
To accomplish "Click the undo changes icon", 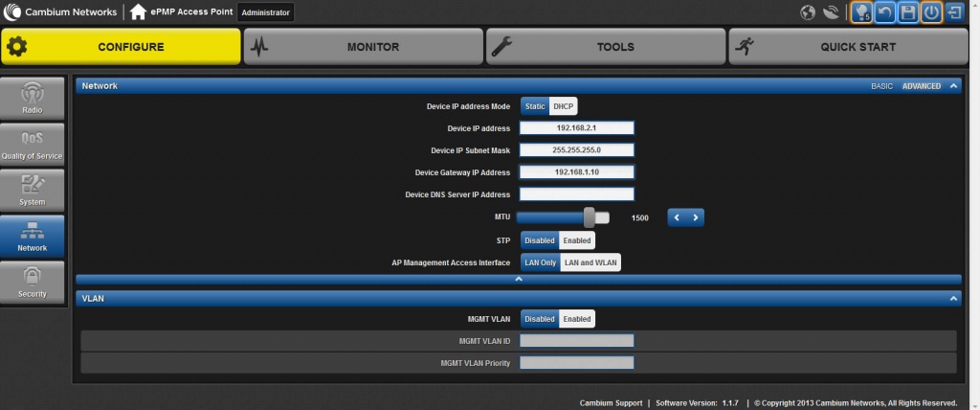I will pyautogui.click(x=885, y=12).
